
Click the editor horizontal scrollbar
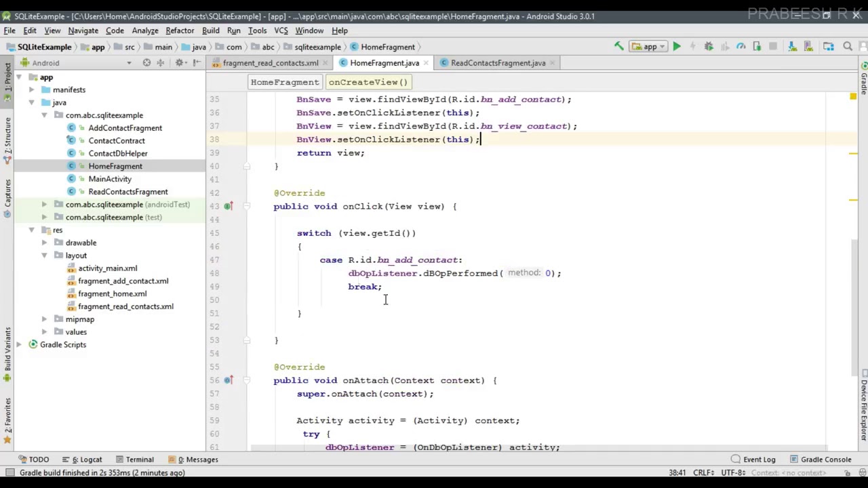[x=539, y=448]
